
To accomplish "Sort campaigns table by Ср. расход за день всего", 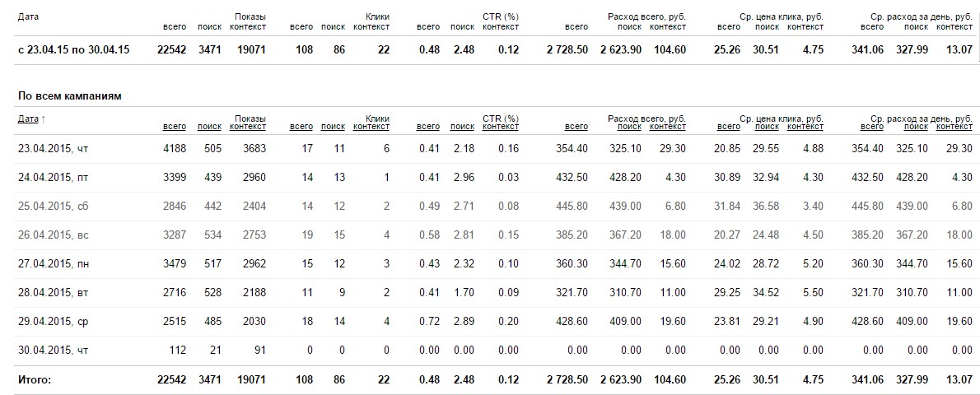I will (872, 127).
